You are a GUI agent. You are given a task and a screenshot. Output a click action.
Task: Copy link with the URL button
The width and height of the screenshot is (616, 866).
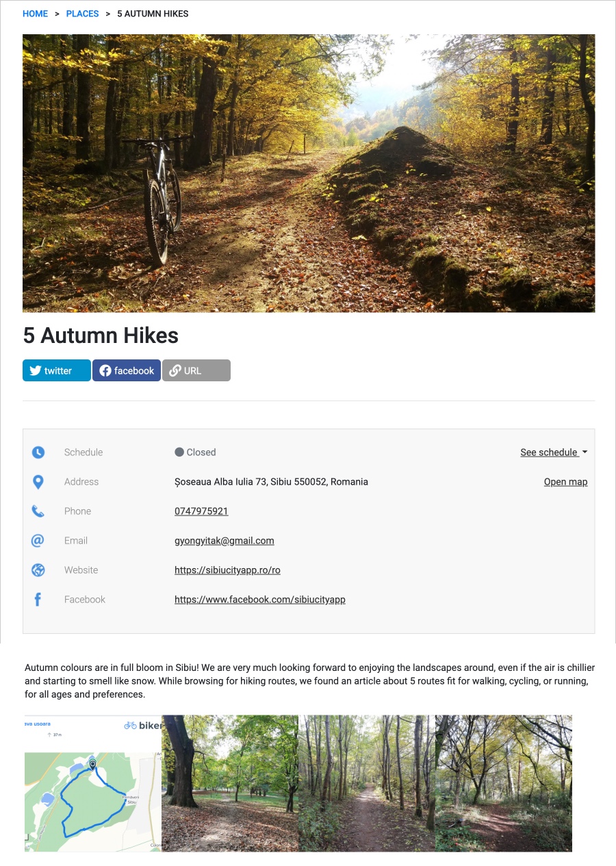point(196,370)
